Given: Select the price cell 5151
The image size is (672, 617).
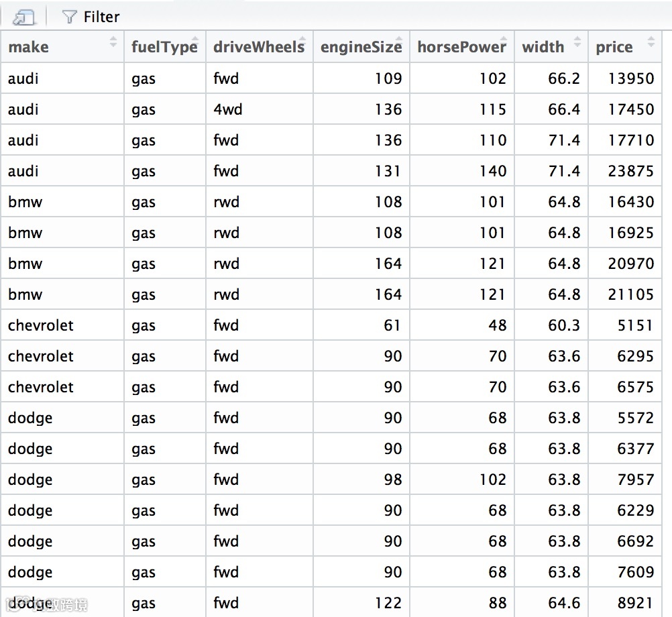Looking at the screenshot, I should coord(625,325).
